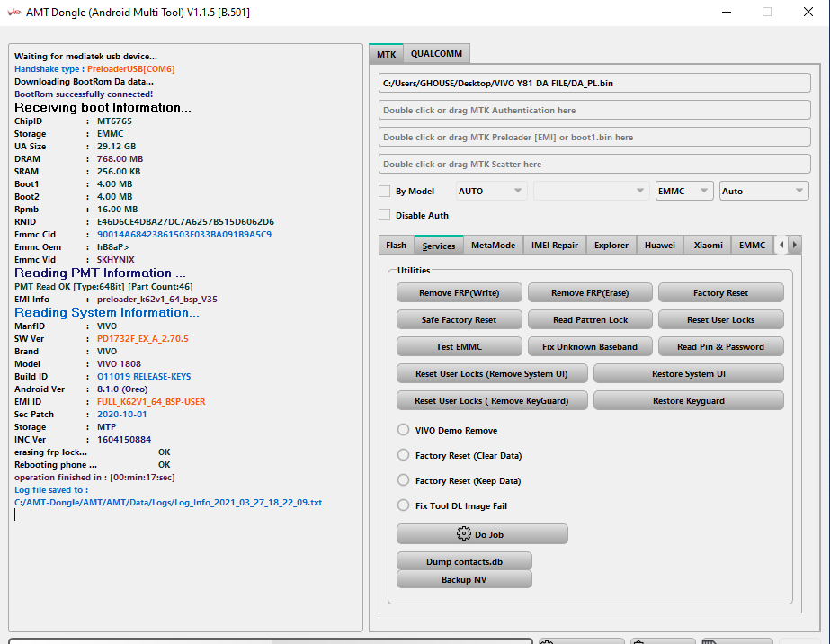
Task: Click SW Ver value "PD1732F_EX_A_2.70.5"
Action: tap(142, 339)
